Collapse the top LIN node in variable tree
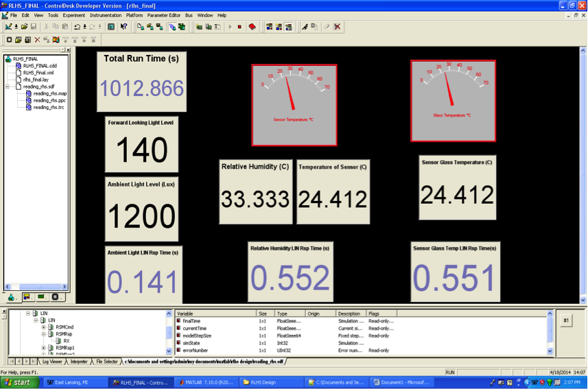Viewport: 588px width, 389px height. 28,314
